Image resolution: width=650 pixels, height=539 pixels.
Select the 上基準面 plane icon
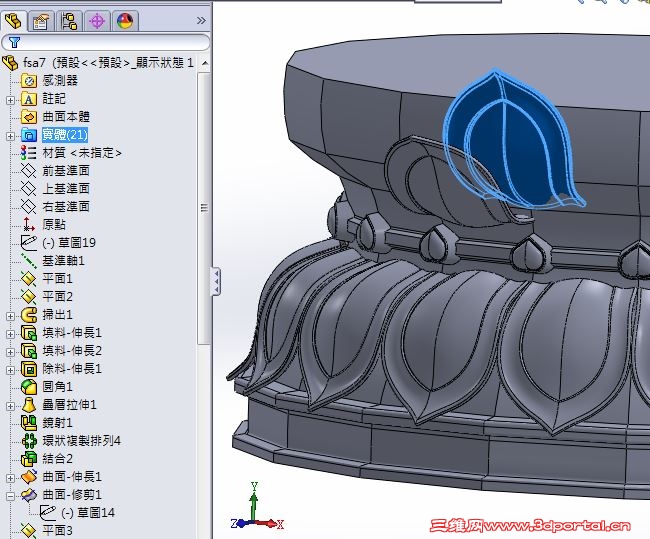tap(29, 189)
